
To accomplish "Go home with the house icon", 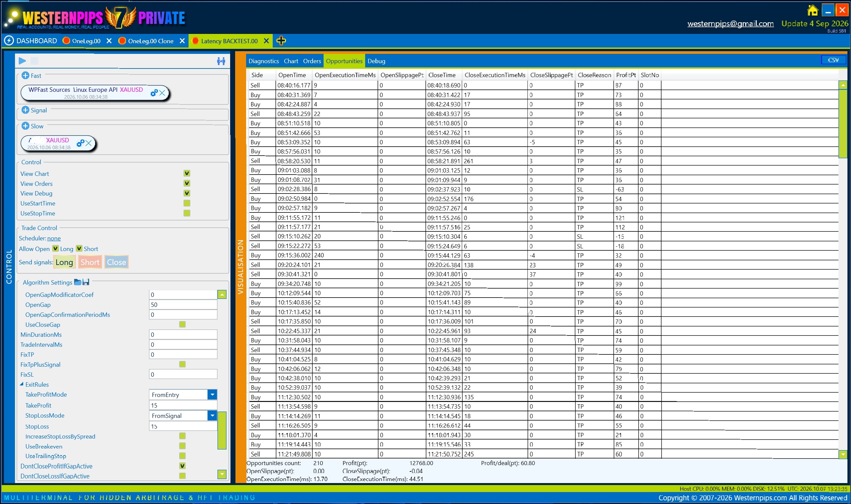I will click(813, 10).
